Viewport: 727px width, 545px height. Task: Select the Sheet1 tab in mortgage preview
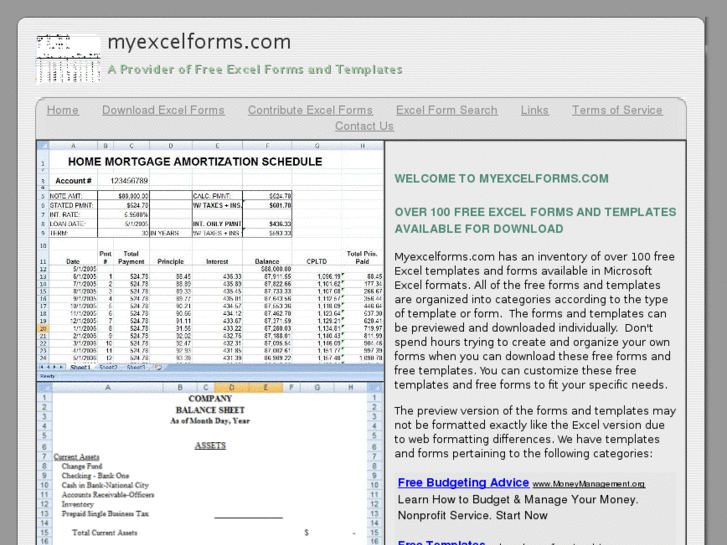pos(80,367)
